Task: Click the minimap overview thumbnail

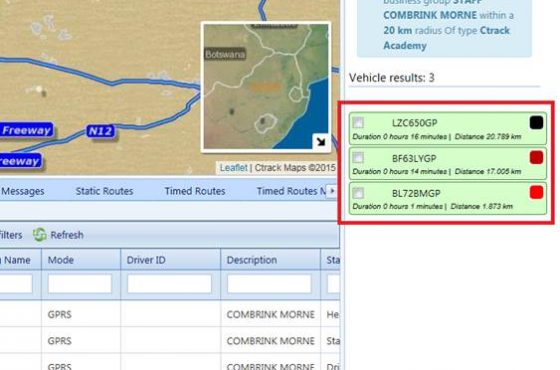Action: [265, 86]
